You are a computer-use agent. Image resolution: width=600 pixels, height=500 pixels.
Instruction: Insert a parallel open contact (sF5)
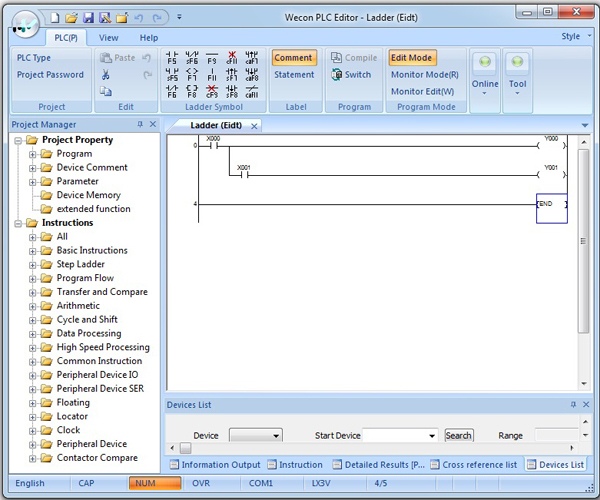coord(172,75)
